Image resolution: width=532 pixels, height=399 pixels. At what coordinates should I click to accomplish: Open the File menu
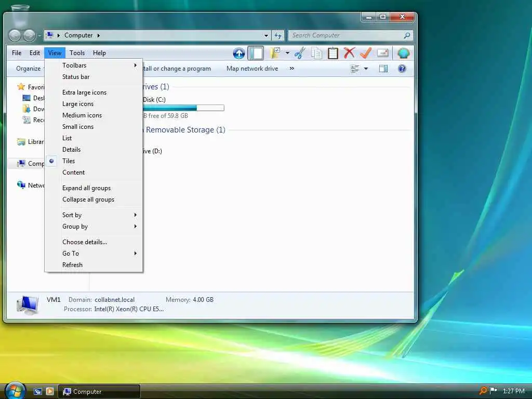17,53
